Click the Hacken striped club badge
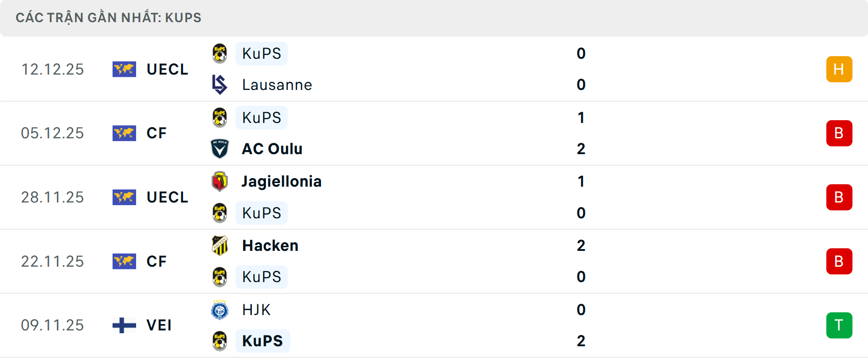 pyautogui.click(x=220, y=245)
